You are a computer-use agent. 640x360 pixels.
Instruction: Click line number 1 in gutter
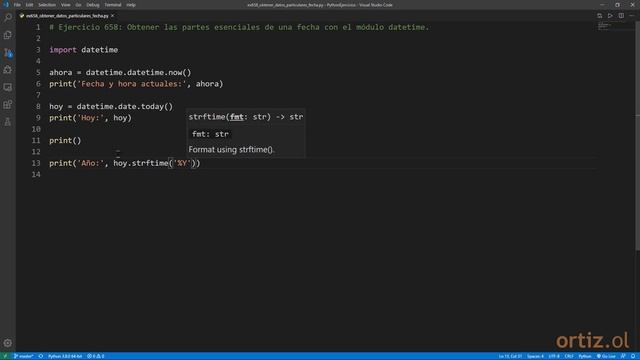38,27
